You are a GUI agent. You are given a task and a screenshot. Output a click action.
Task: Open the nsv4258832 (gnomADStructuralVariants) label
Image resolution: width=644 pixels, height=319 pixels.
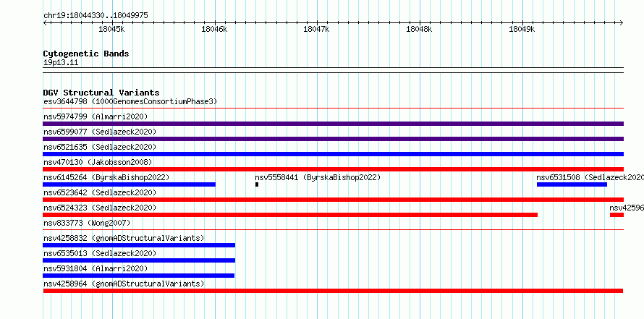pos(124,238)
